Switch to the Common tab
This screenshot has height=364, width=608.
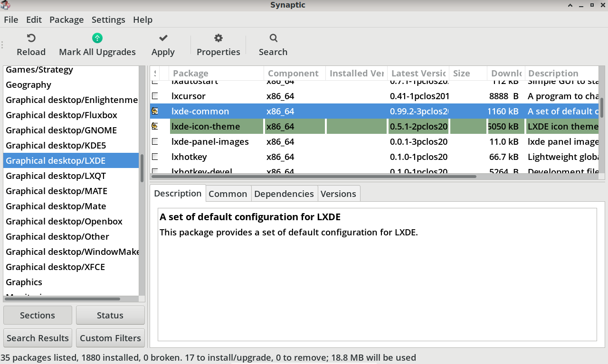click(x=228, y=194)
